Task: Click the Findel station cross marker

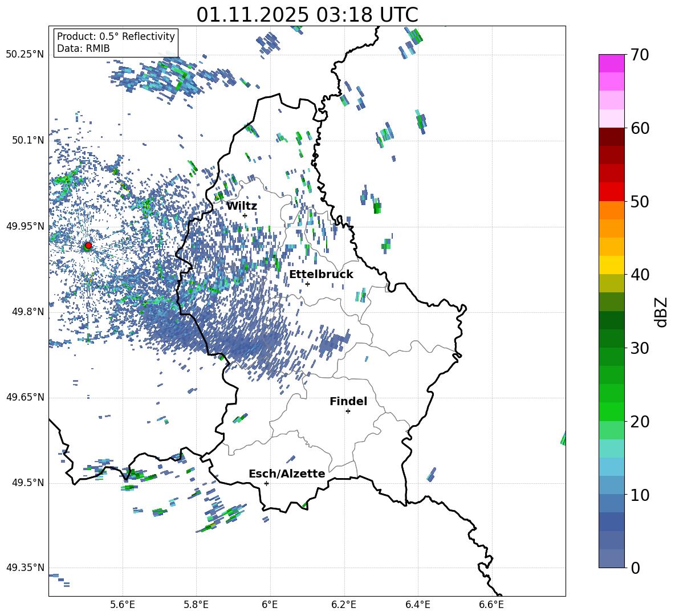Action: [x=348, y=411]
